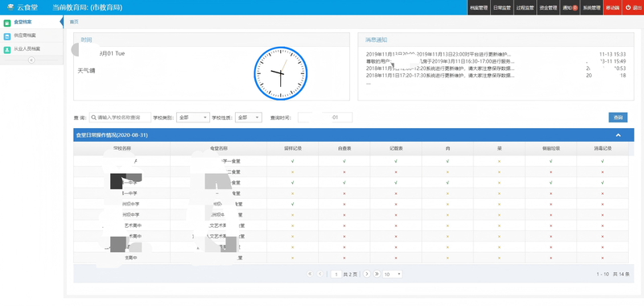Click fifth row's red cross under 消毒记录
Screen dimensions: 644x306
pos(602,205)
